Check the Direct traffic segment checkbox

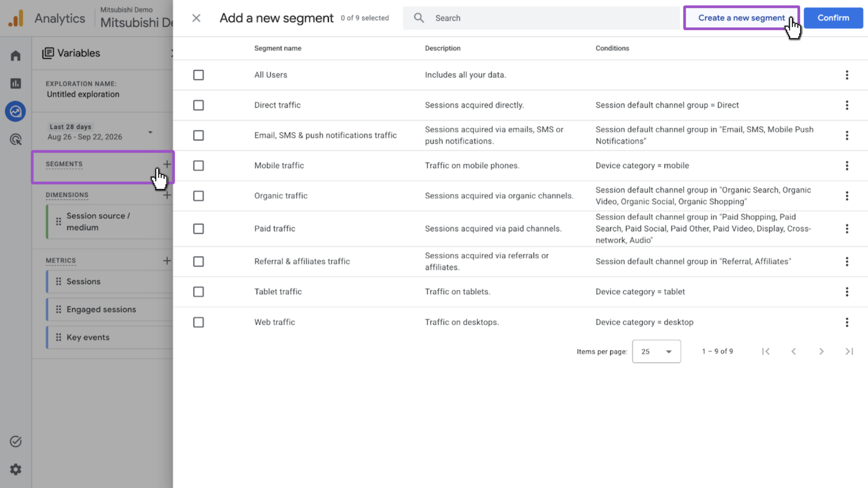coord(198,105)
